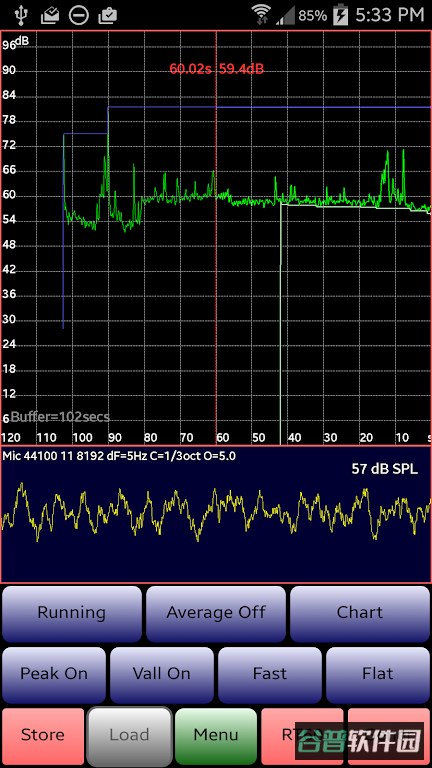Toggle the Vall On button
Image resolution: width=432 pixels, height=768 pixels.
(162, 675)
